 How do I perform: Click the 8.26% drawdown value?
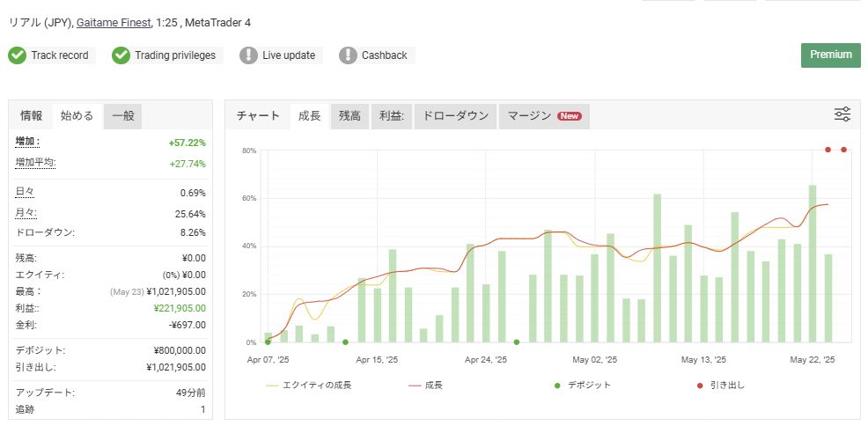[x=193, y=232]
